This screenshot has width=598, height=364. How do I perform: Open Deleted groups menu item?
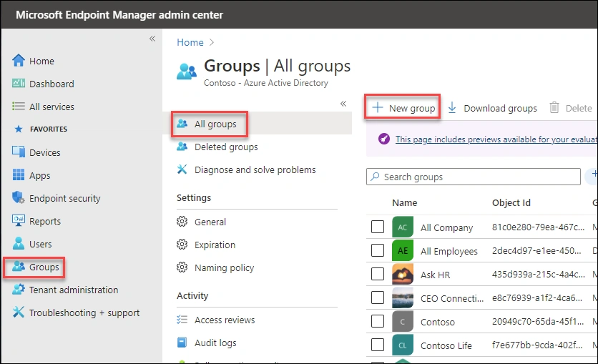tap(226, 147)
